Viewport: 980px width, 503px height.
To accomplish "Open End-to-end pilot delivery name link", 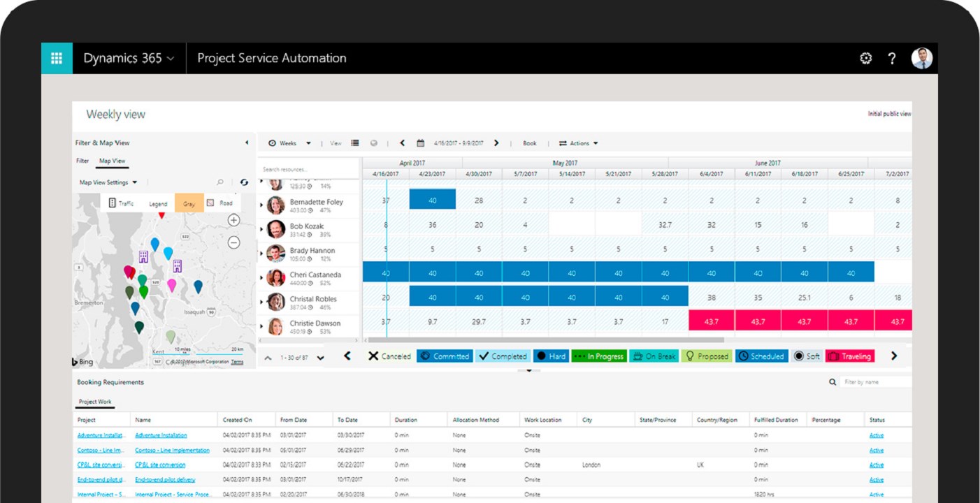I will point(165,480).
